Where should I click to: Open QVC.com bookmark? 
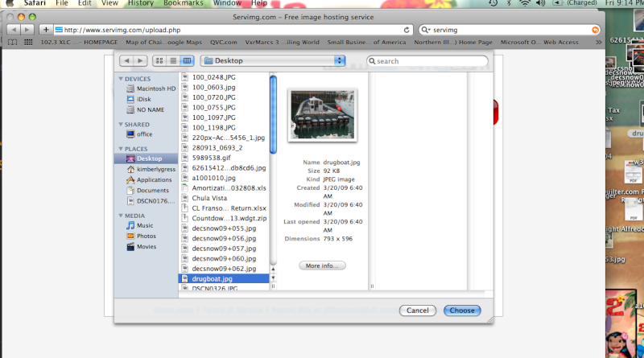click(224, 43)
